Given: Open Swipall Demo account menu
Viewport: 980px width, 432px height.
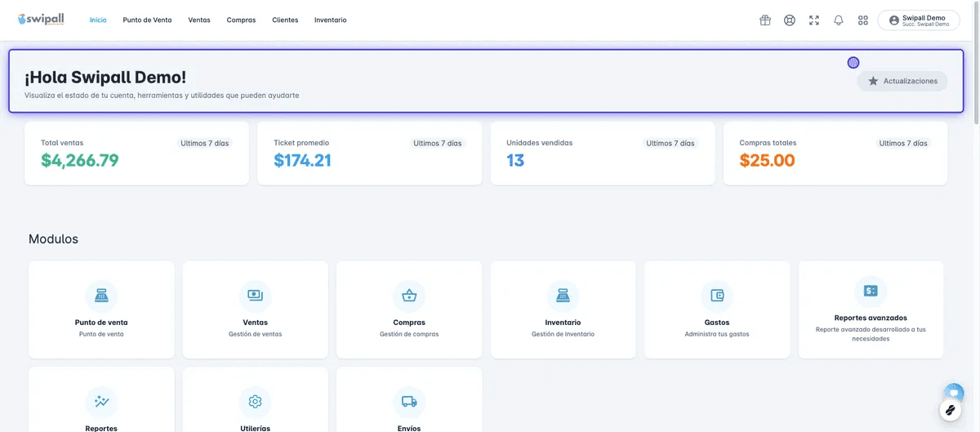Looking at the screenshot, I should click(x=919, y=20).
